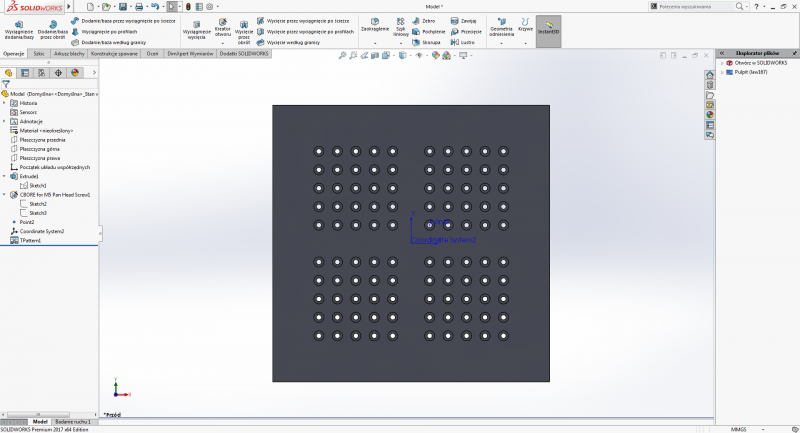Image resolution: width=800 pixels, height=433 pixels.
Task: Expand the Historia tree node
Action: [4, 102]
